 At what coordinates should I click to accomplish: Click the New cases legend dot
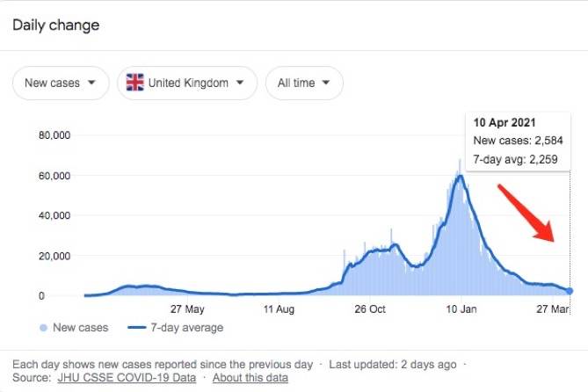click(43, 328)
